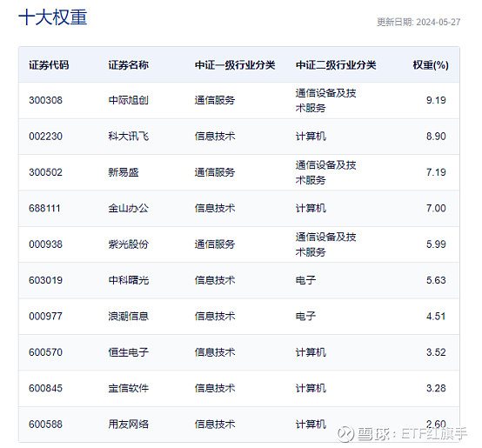
Task: Click the 十大权重 heading
Action: [x=53, y=17]
